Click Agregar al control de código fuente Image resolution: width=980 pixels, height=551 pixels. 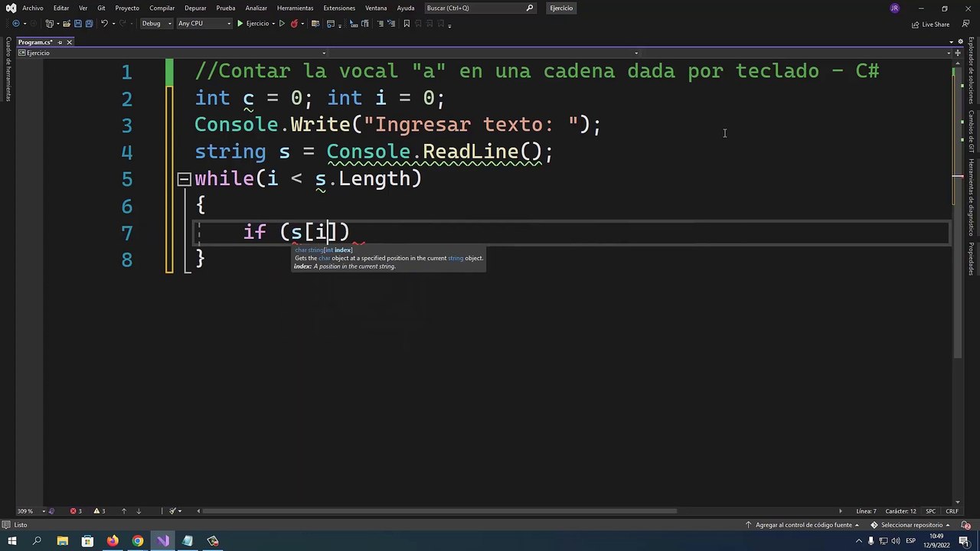click(x=803, y=525)
